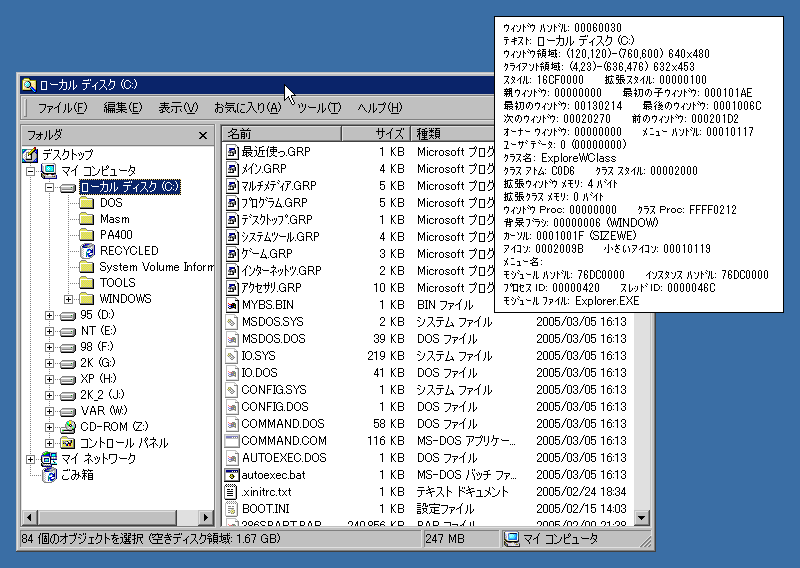Select the デスクトップ icon in the tree
The image size is (800, 568).
(30, 154)
